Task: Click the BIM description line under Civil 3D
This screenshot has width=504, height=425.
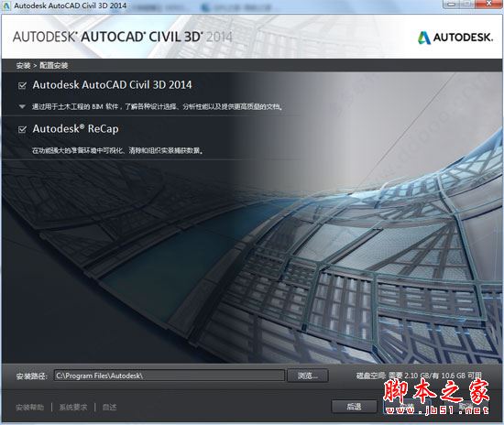Action: pyautogui.click(x=158, y=106)
